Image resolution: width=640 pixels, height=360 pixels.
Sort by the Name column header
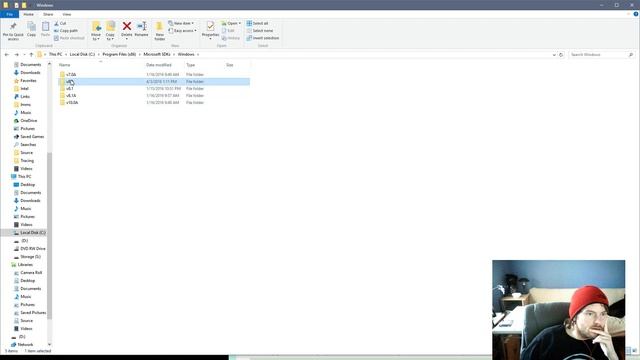[64, 65]
